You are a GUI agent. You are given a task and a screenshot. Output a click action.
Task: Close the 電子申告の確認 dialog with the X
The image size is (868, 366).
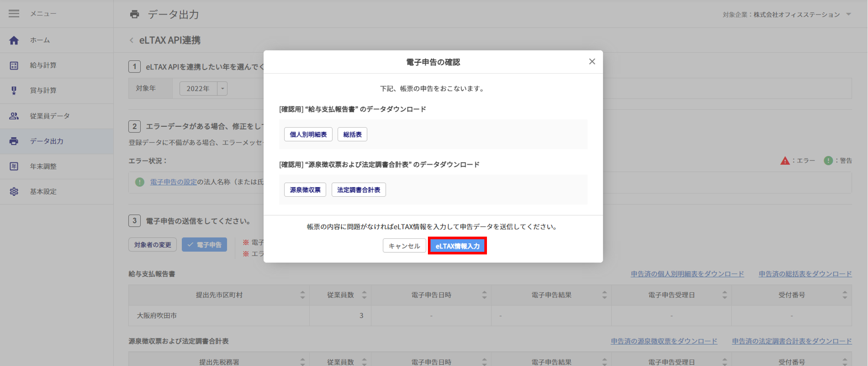(x=592, y=62)
